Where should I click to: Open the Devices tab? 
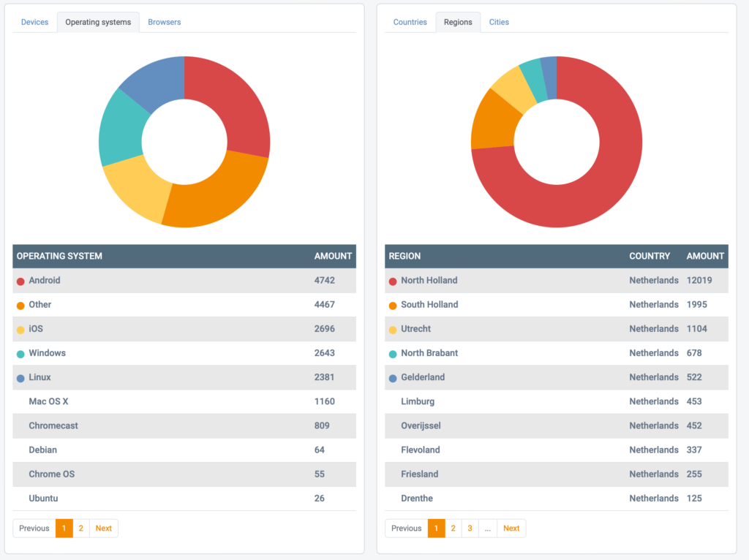click(34, 22)
